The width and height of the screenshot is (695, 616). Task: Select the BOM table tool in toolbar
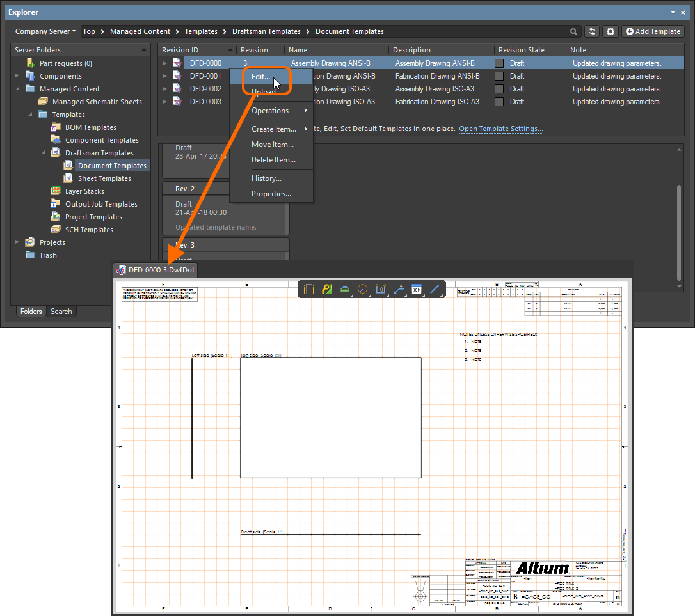tap(417, 290)
